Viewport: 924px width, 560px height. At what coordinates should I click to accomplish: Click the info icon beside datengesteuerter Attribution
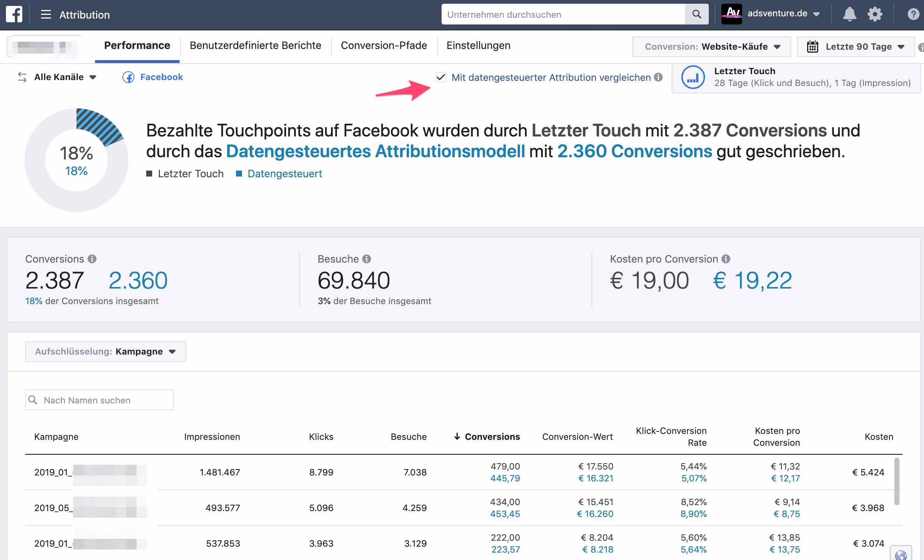[x=659, y=77]
